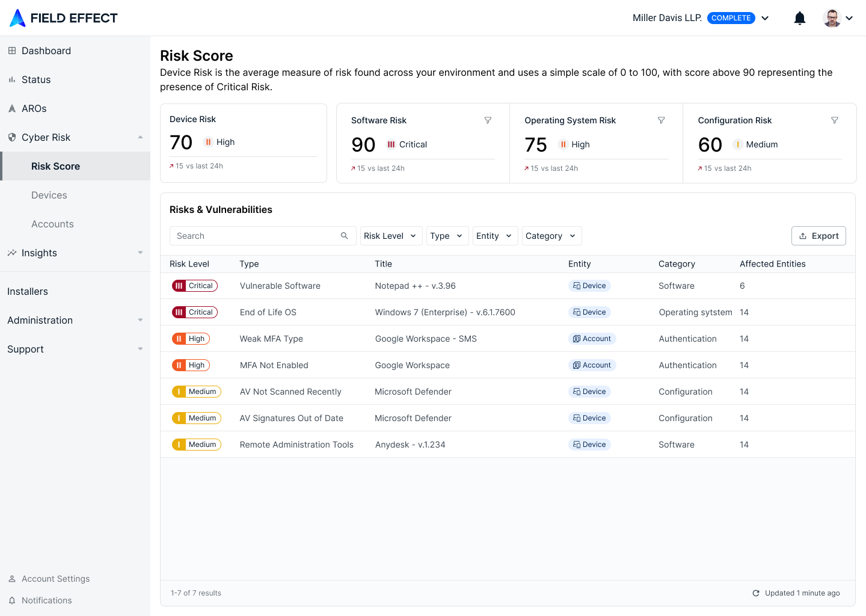866x616 pixels.
Task: Open Notifications link at sidebar bottom
Action: coord(46,600)
